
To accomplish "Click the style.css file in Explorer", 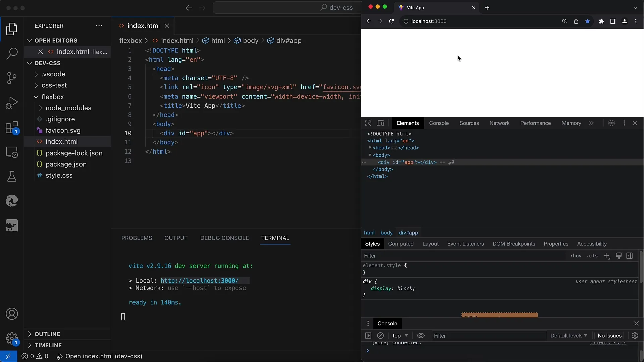I will click(x=59, y=175).
